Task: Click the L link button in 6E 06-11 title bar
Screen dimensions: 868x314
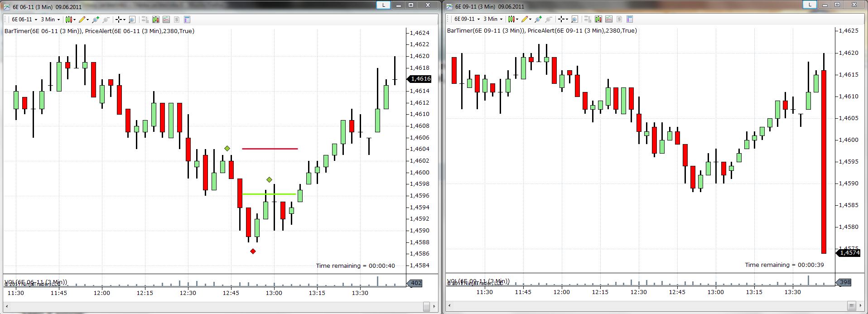Action: tap(383, 5)
